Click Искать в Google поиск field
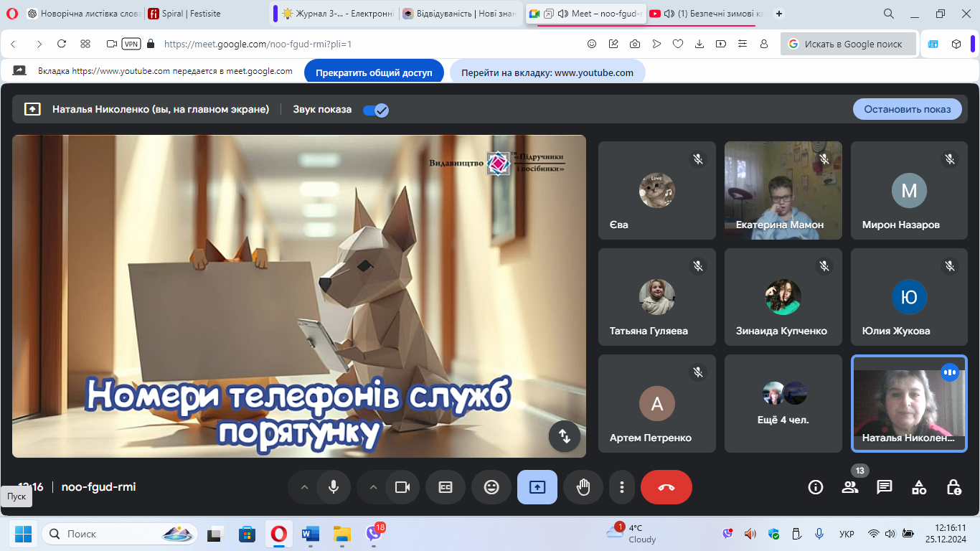Viewport: 980px width, 551px height. 849,44
